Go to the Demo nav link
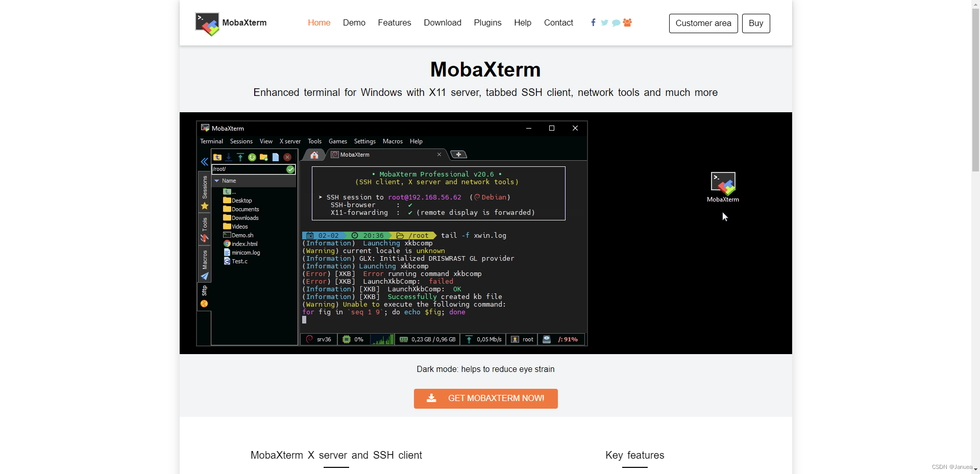Viewport: 980px width, 474px height. point(354,22)
